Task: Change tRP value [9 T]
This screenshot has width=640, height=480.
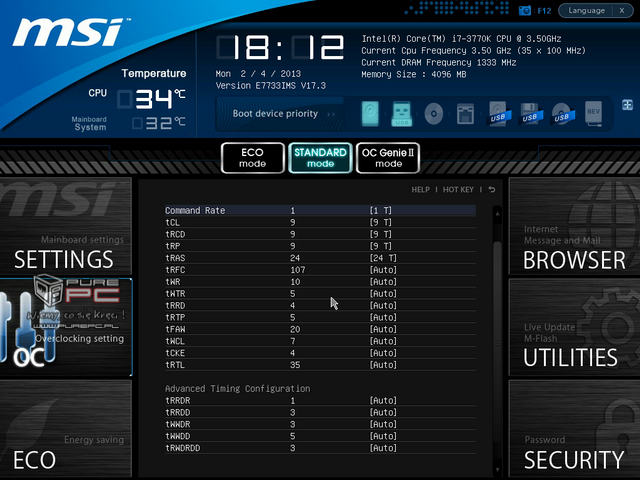Action: (380, 246)
